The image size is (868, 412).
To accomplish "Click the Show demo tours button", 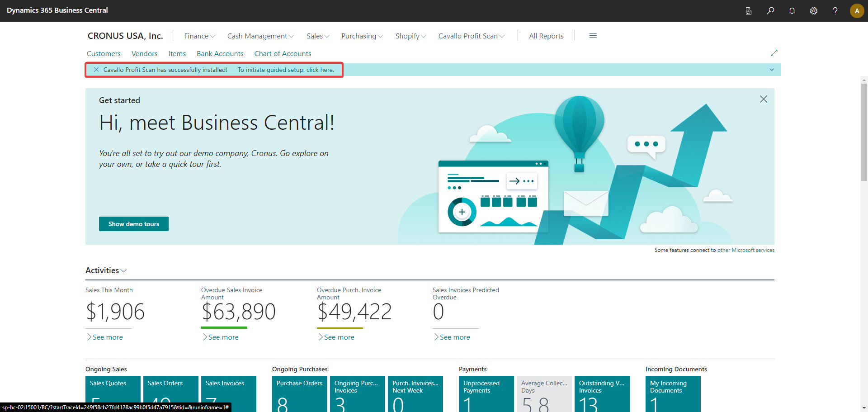I will coord(134,224).
